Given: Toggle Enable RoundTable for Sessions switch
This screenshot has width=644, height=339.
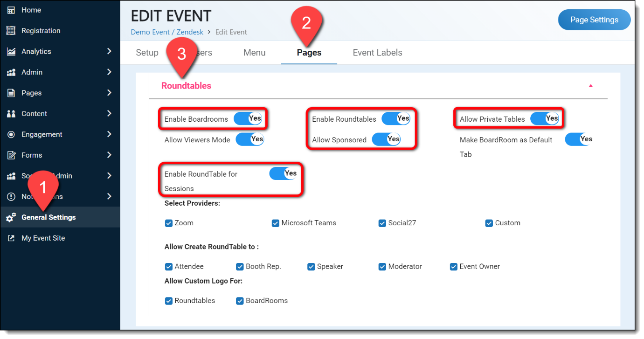Looking at the screenshot, I should [x=284, y=174].
